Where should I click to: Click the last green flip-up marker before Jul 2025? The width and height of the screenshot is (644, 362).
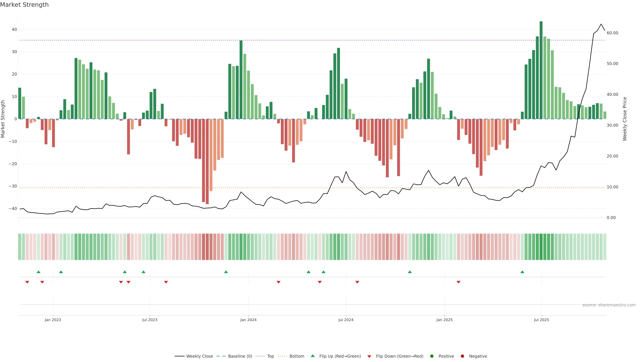(522, 272)
